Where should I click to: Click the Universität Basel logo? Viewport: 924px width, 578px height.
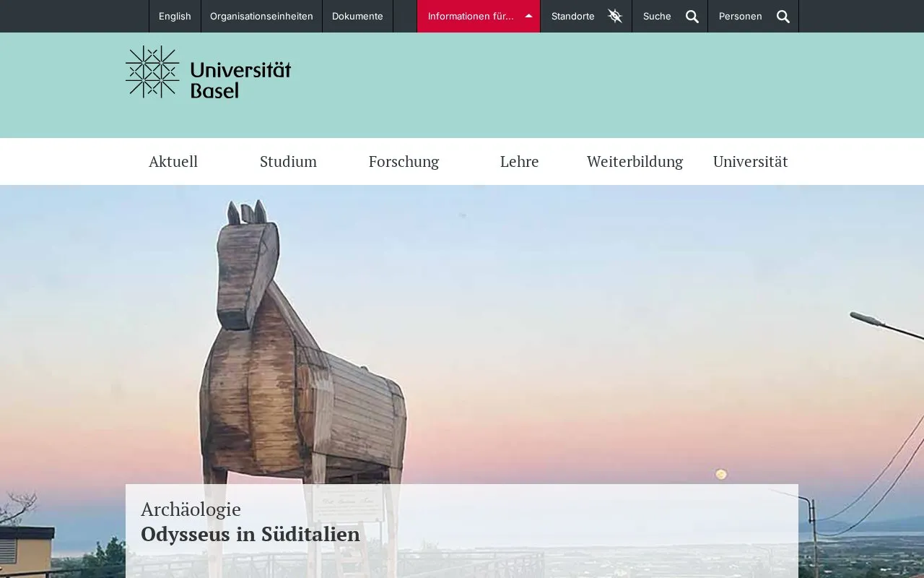(208, 72)
